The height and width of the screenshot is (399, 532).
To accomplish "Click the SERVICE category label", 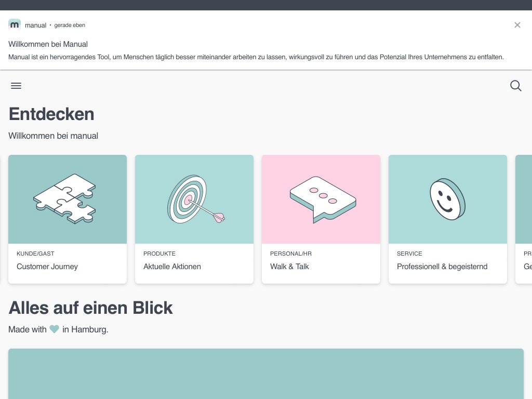I will 409,254.
